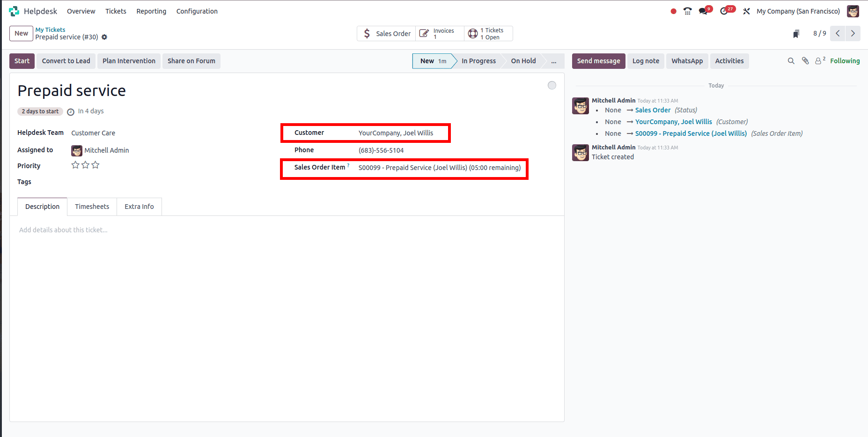Attach a file using the paperclip icon

coord(805,61)
